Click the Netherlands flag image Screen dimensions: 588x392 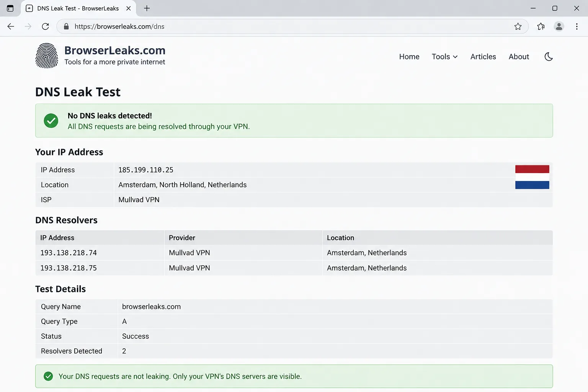click(x=532, y=177)
